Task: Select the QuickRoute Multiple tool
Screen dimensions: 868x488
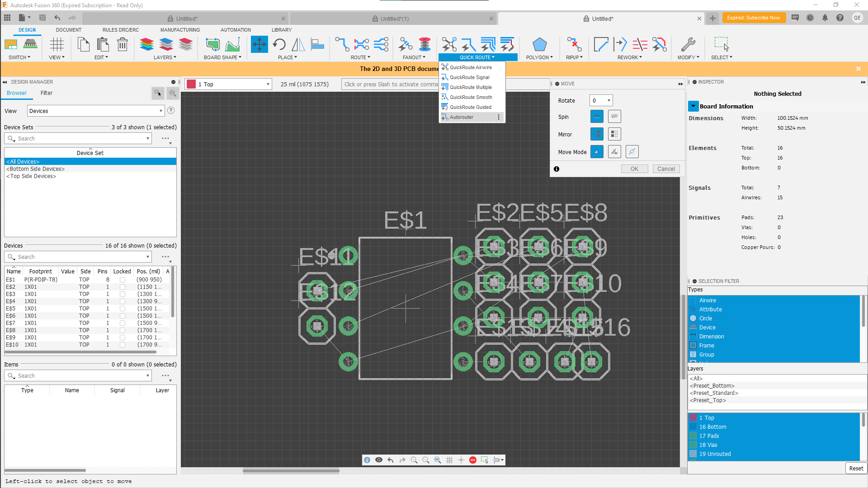Action: (x=472, y=87)
